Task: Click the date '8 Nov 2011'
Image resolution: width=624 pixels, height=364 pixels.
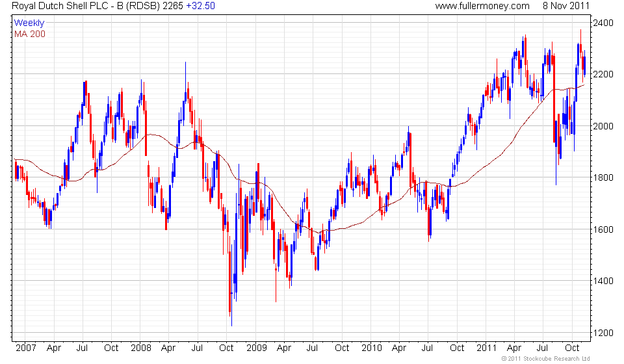Action: click(x=566, y=6)
